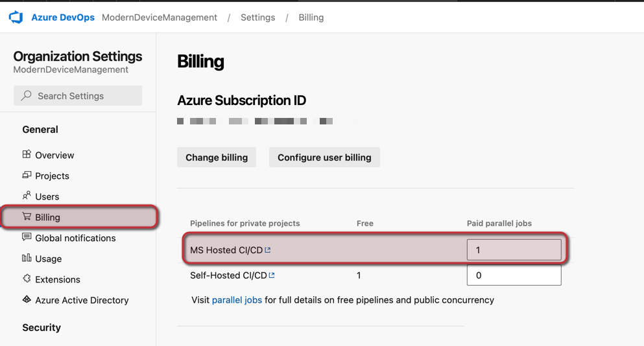
Task: Click the Global notifications chat icon
Action: tap(27, 237)
